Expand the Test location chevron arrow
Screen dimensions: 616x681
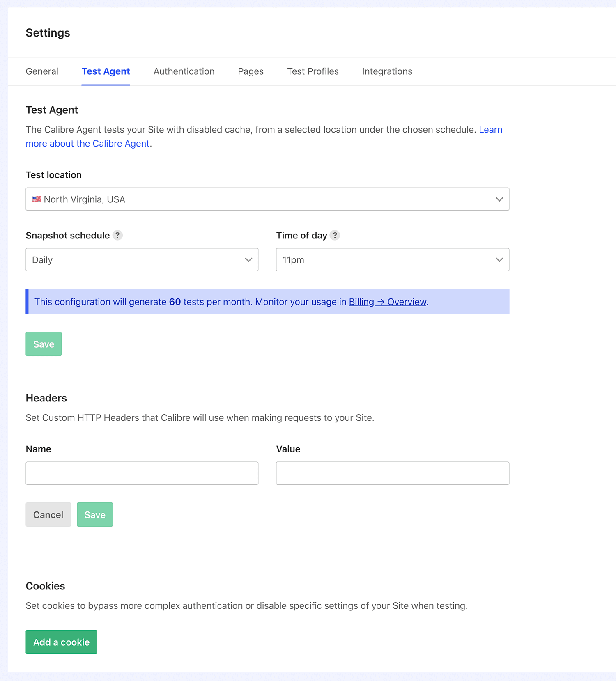pyautogui.click(x=499, y=199)
